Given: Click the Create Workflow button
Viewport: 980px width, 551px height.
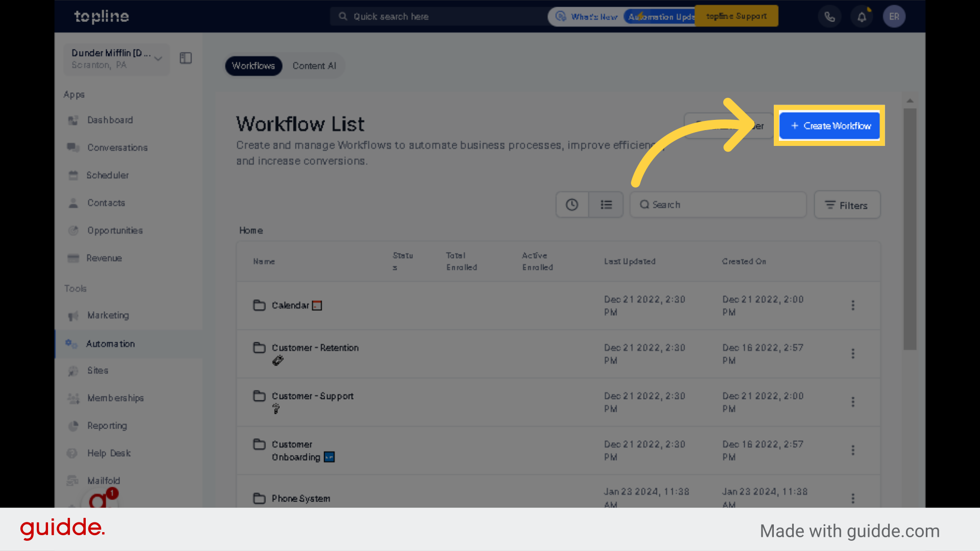Looking at the screenshot, I should click(829, 125).
